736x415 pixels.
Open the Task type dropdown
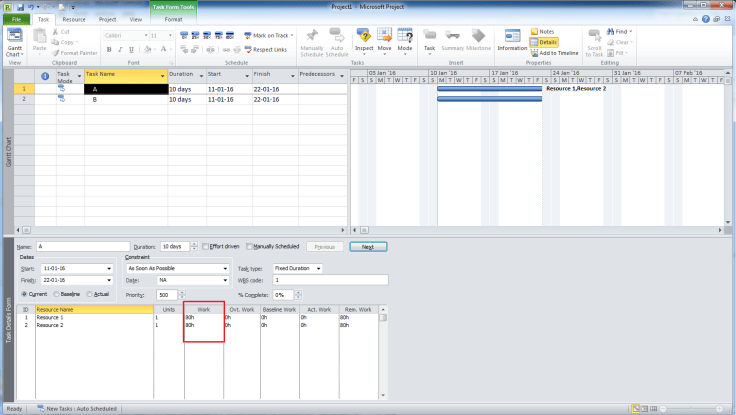coord(318,268)
